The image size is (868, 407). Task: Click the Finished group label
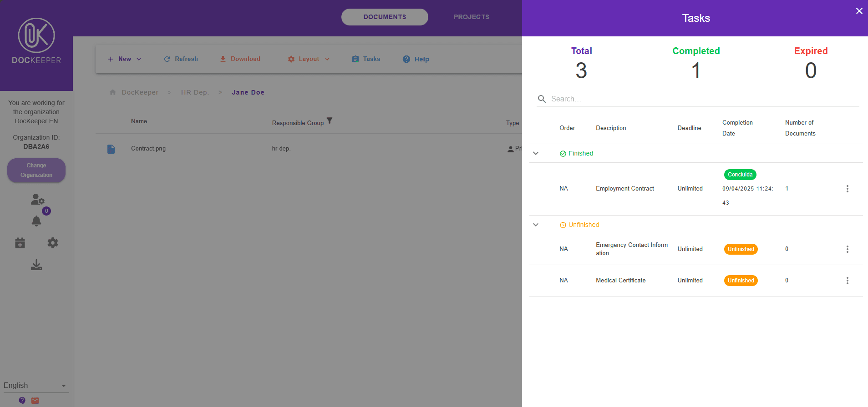pyautogui.click(x=581, y=153)
